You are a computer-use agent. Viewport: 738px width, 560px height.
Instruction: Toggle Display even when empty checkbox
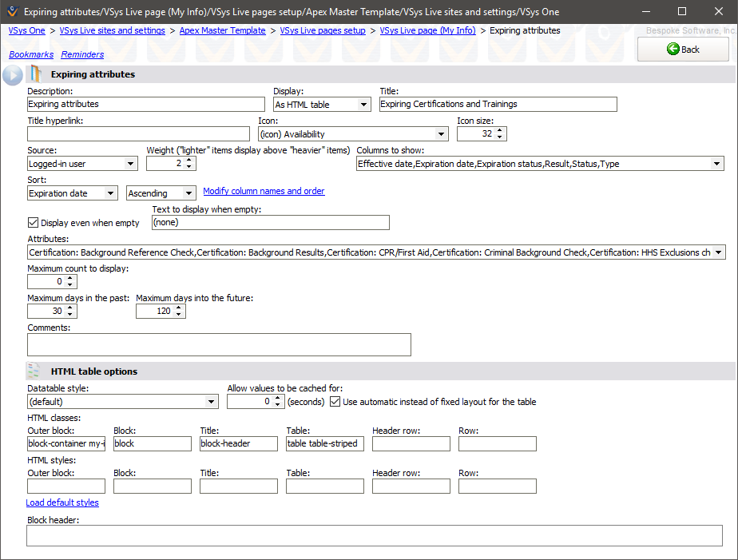(34, 223)
